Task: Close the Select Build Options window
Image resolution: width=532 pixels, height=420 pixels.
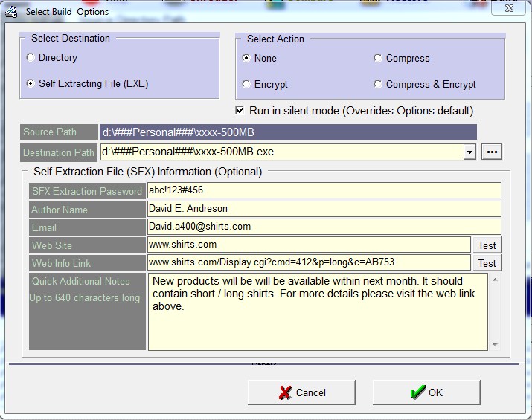Action: click(x=509, y=8)
